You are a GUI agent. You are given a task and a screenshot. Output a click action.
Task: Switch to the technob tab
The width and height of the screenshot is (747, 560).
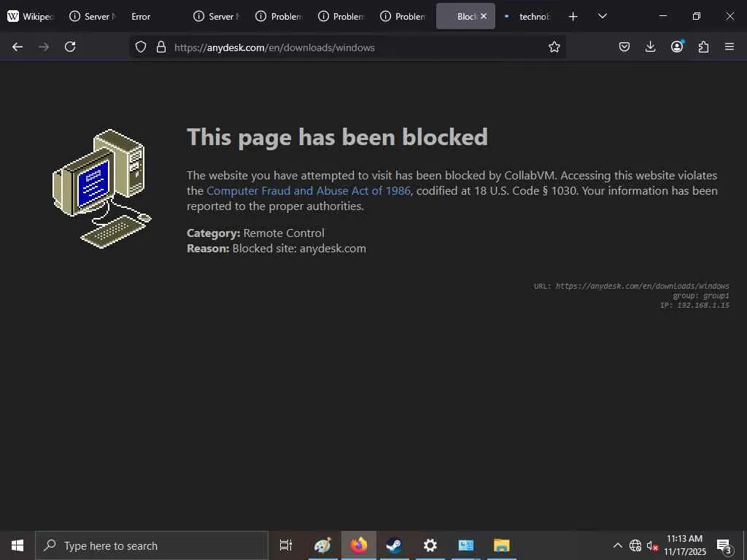[528, 16]
